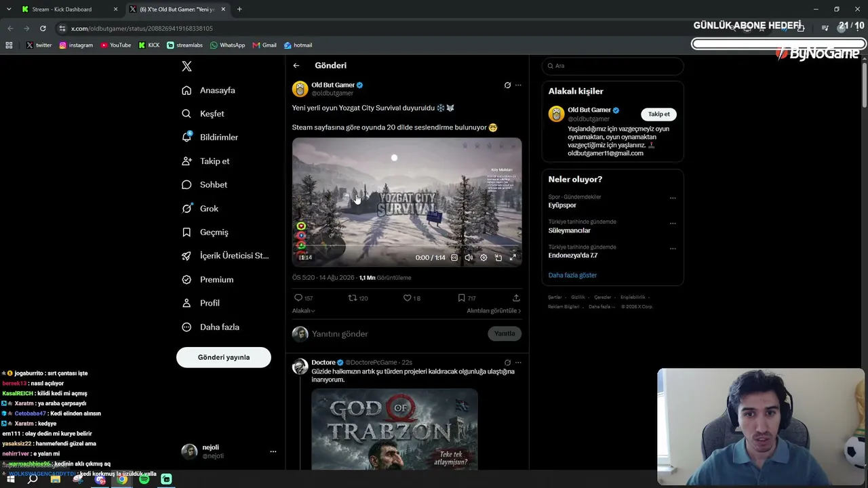
Task: Open more options for Endonezya'da 7.7 trend
Action: [x=673, y=248]
